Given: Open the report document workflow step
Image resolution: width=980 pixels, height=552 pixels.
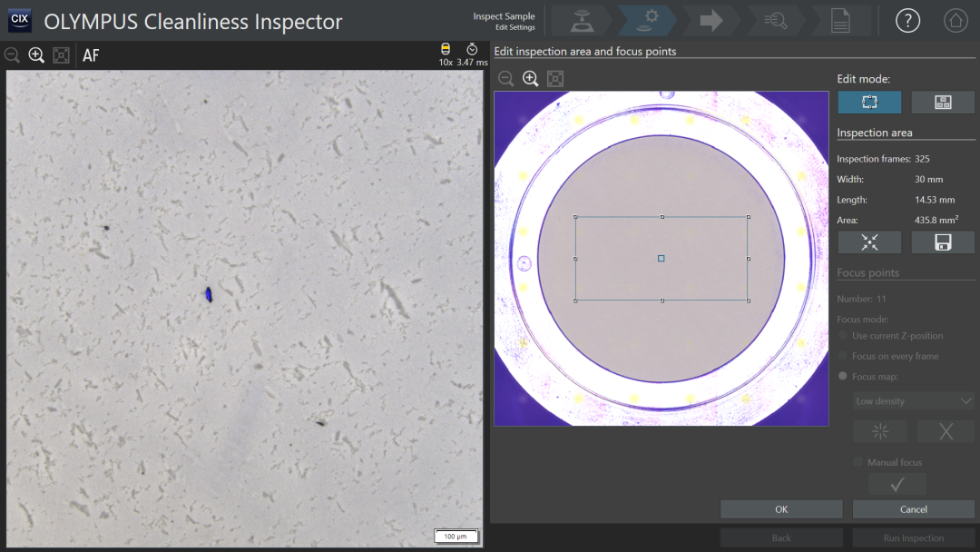Looking at the screenshot, I should (x=840, y=21).
